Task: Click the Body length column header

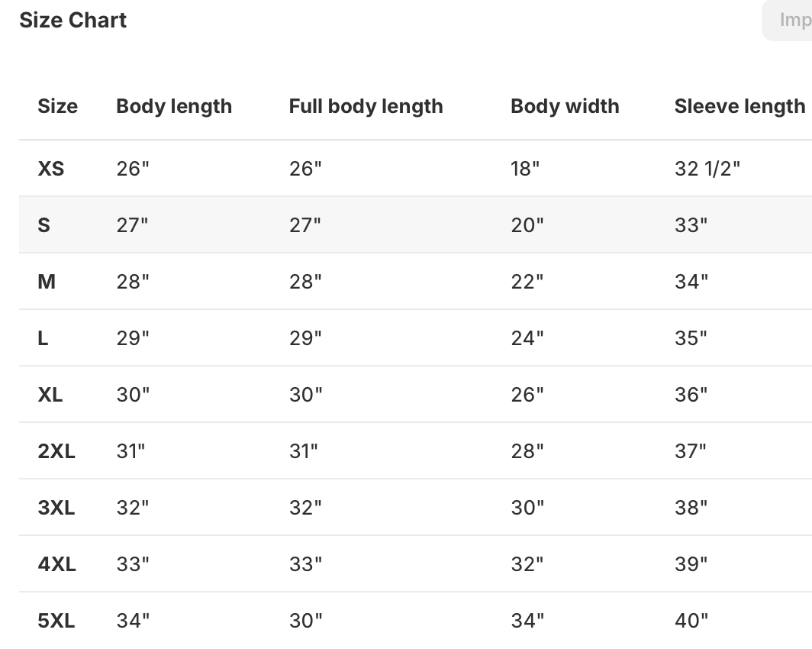Action: 174,106
